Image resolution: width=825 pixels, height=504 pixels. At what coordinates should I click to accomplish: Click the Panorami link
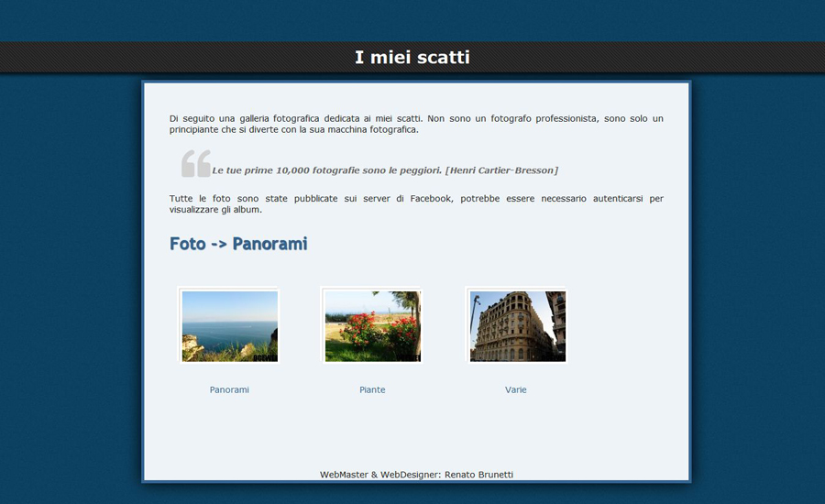[229, 389]
